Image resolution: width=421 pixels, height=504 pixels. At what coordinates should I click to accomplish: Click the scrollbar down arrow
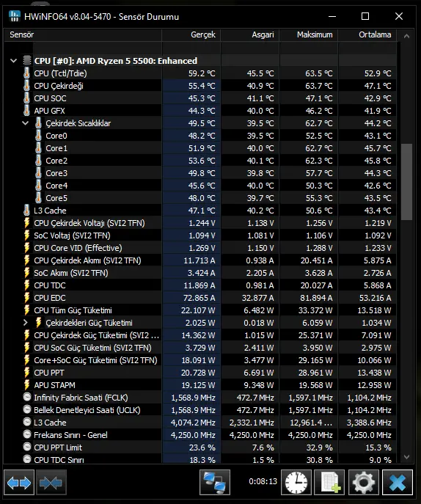pyautogui.click(x=406, y=457)
